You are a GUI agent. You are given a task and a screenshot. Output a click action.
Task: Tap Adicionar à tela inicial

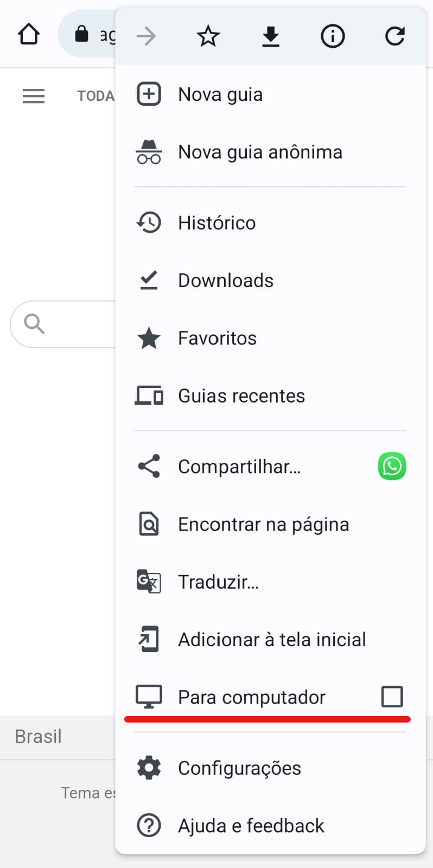pyautogui.click(x=271, y=640)
